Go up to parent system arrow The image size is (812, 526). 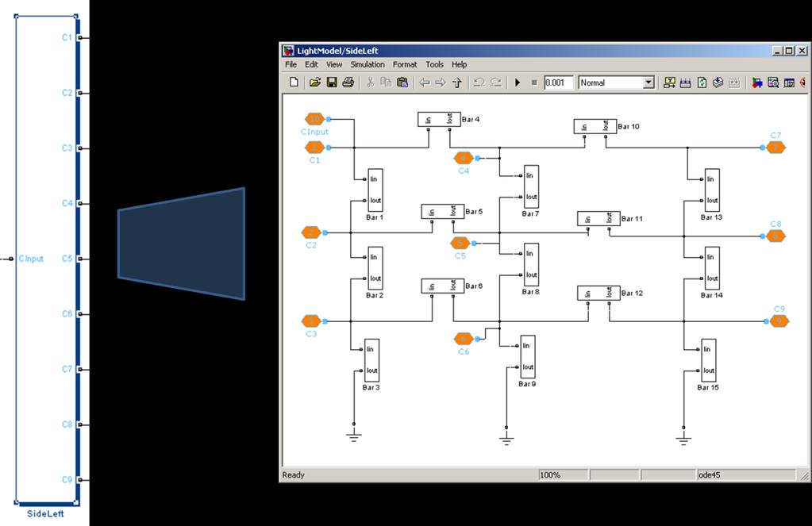tap(456, 83)
